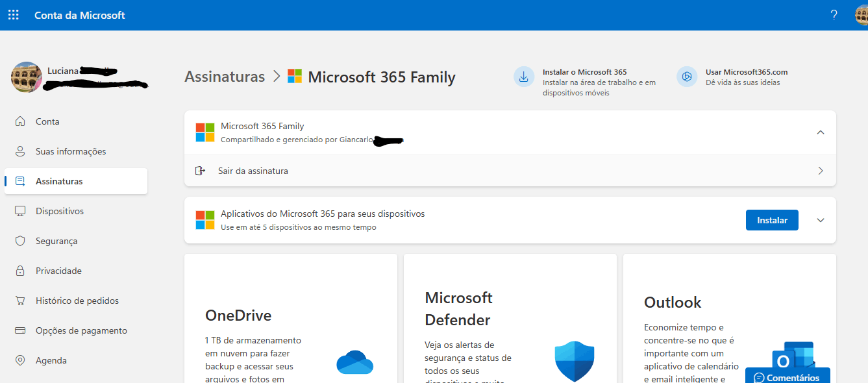Click Instalar o Microsoft 365 link
The height and width of the screenshot is (383, 868).
(584, 72)
